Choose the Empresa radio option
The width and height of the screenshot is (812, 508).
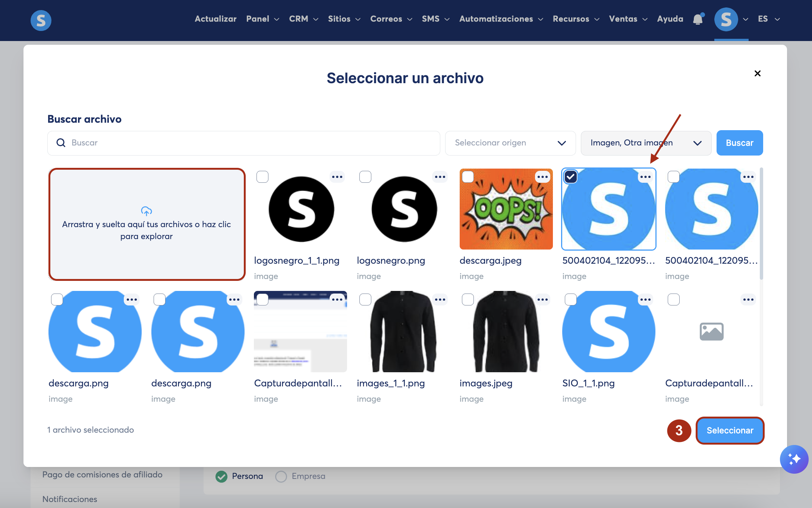pyautogui.click(x=281, y=476)
